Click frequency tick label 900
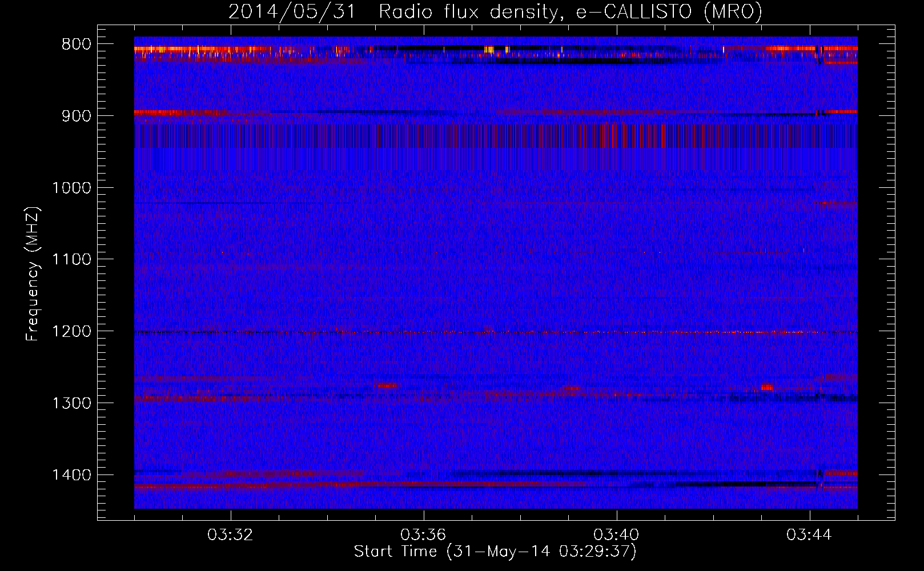The image size is (924, 571). pyautogui.click(x=77, y=116)
